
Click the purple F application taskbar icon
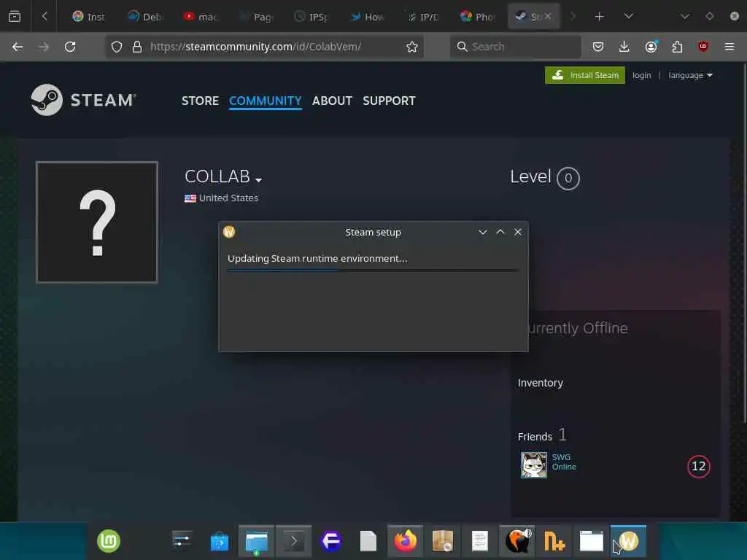[x=331, y=541]
